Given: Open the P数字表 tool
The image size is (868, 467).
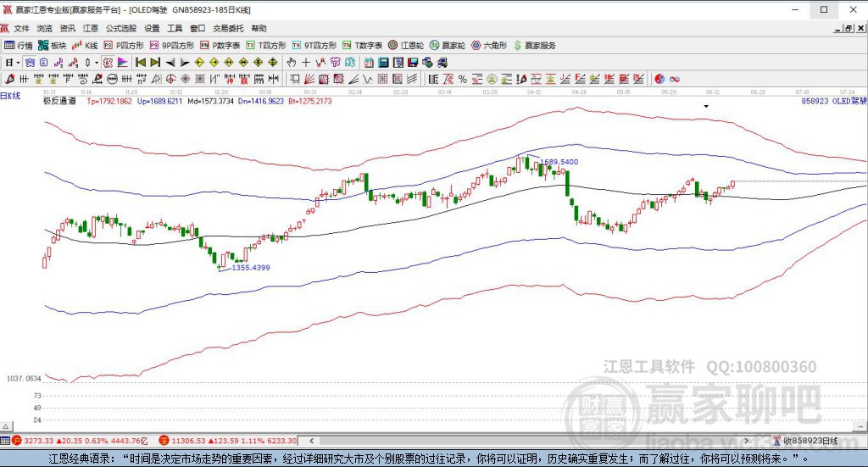Looking at the screenshot, I should point(220,46).
